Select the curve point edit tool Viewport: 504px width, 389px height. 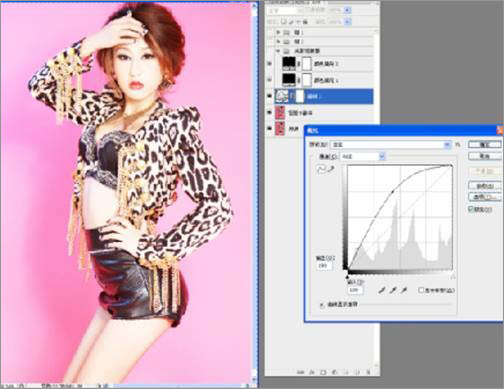[x=321, y=169]
